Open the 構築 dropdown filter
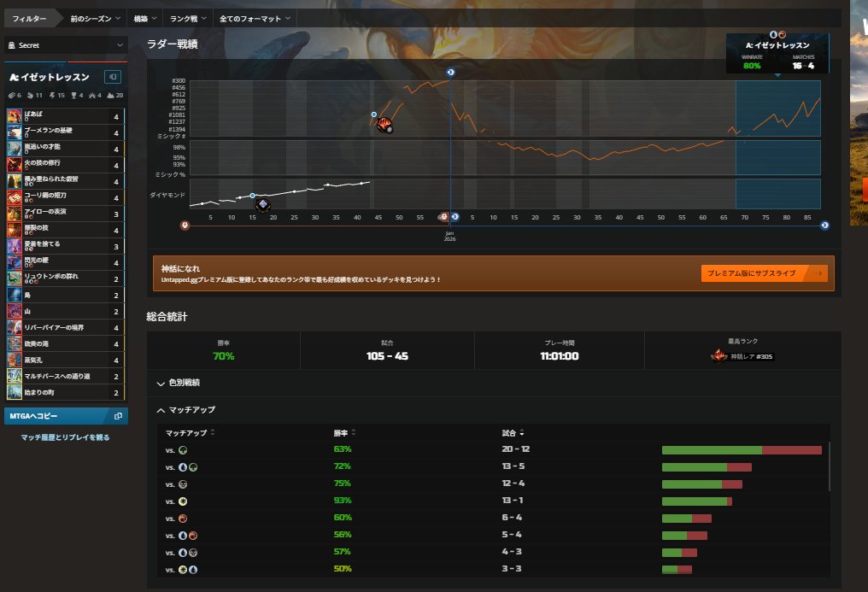The height and width of the screenshot is (592, 868). 145,18
